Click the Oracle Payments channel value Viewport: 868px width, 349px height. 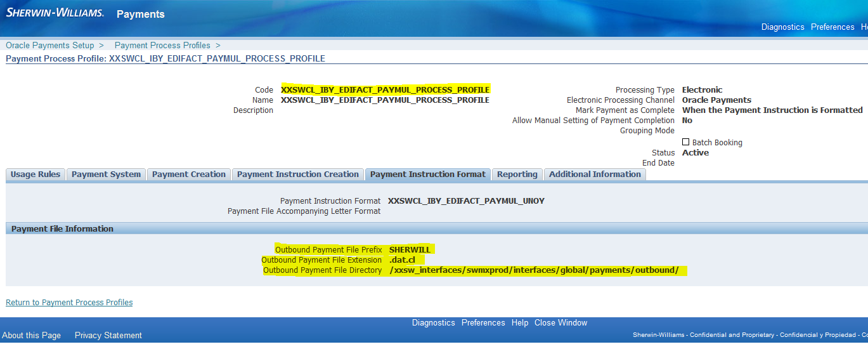tap(716, 100)
